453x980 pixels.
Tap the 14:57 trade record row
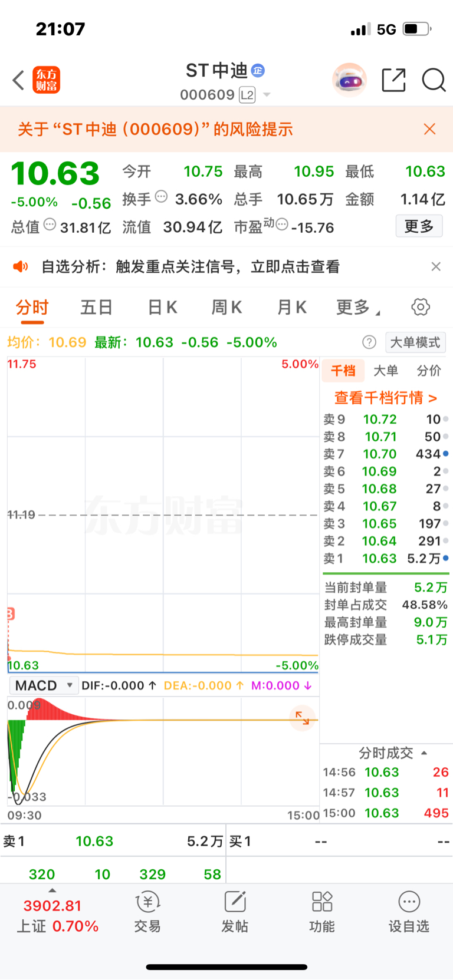click(x=386, y=793)
